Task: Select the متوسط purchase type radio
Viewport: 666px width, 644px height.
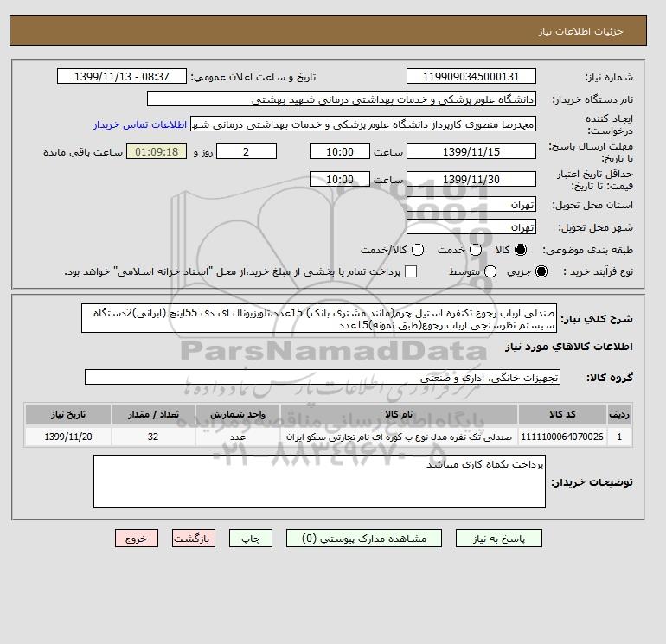Action: click(x=490, y=271)
